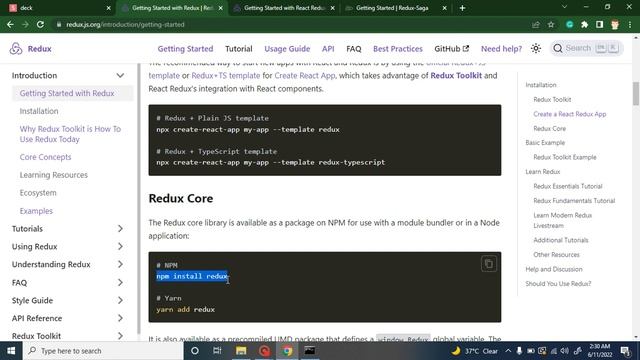Expand the API Reference sidebar section

[x=120, y=318]
